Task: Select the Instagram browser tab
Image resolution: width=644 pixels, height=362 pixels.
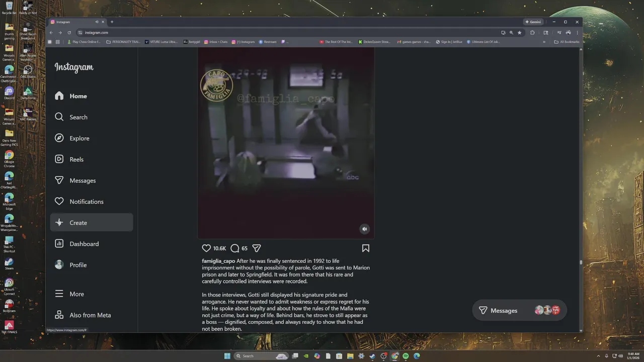Action: (x=76, y=22)
